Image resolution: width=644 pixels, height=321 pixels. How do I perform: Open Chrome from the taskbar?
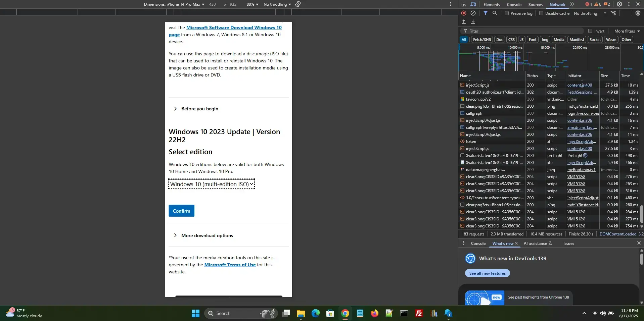pyautogui.click(x=345, y=313)
